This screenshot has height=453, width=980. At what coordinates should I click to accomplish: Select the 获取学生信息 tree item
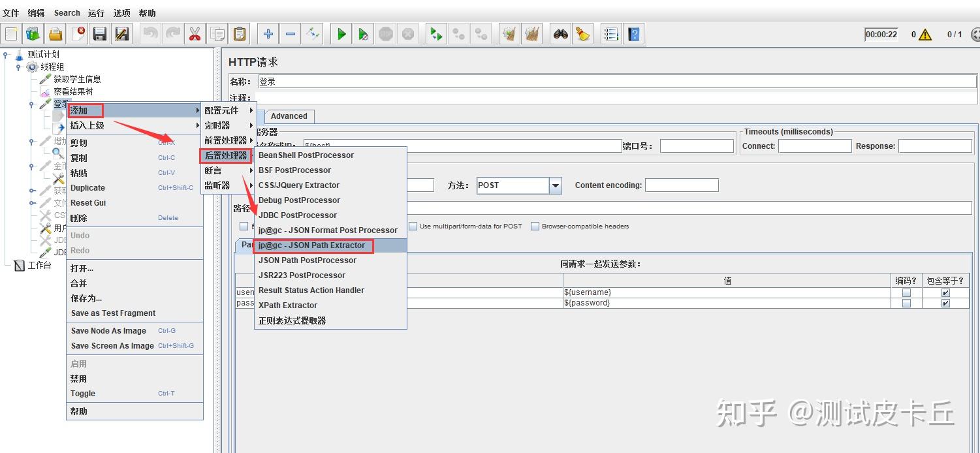(77, 79)
